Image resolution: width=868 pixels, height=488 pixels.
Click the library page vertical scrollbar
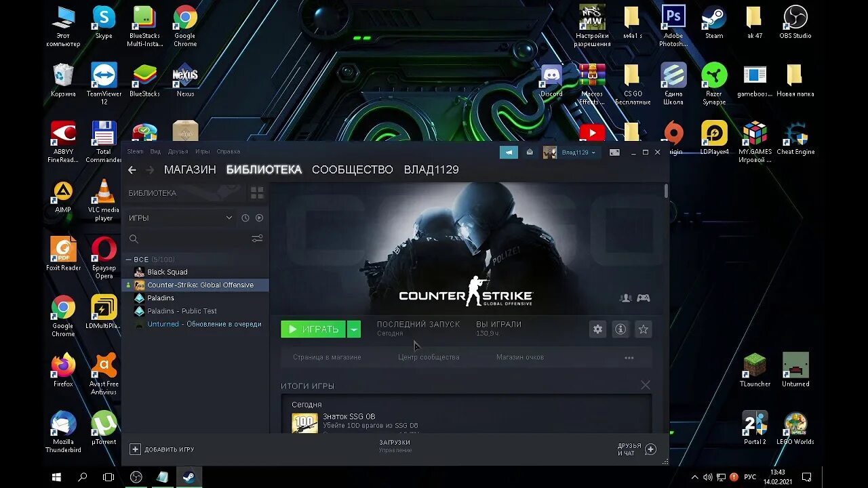pos(667,191)
